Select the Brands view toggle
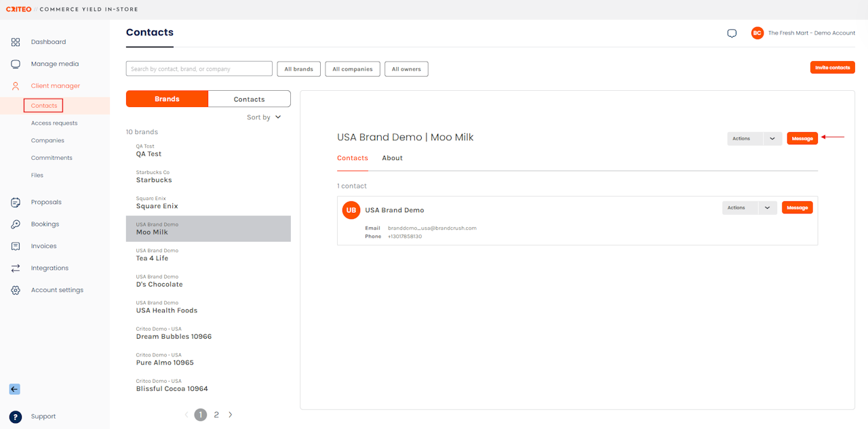Image resolution: width=868 pixels, height=429 pixels. [167, 99]
